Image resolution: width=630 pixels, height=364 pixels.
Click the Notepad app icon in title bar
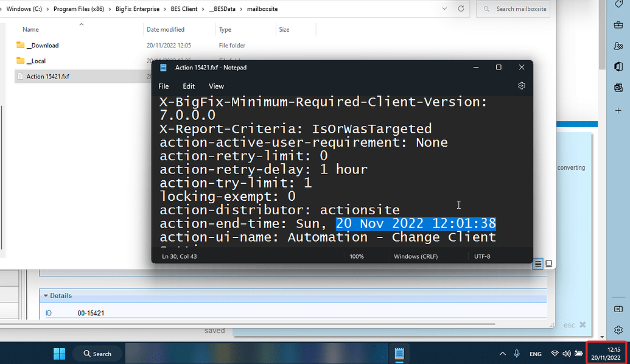pyautogui.click(x=163, y=68)
